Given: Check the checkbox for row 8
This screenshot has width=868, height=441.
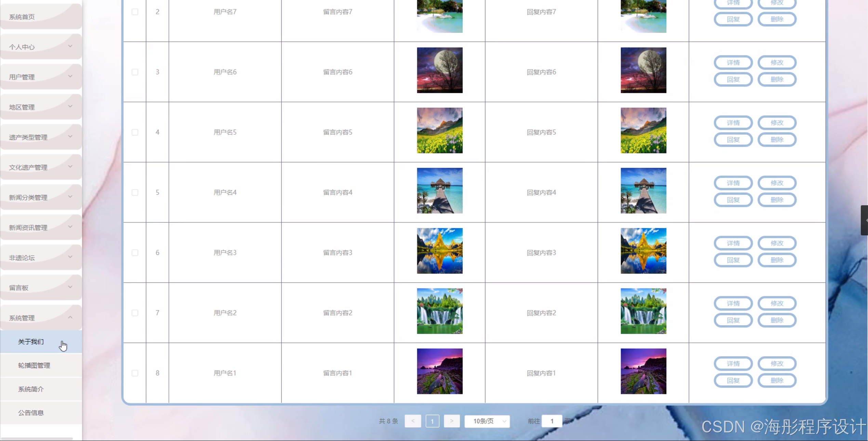Looking at the screenshot, I should pyautogui.click(x=135, y=373).
